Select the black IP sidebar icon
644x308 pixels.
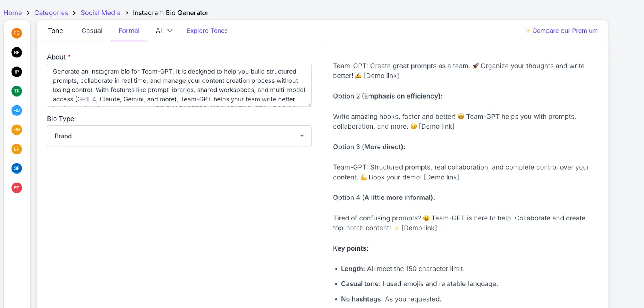pyautogui.click(x=17, y=72)
